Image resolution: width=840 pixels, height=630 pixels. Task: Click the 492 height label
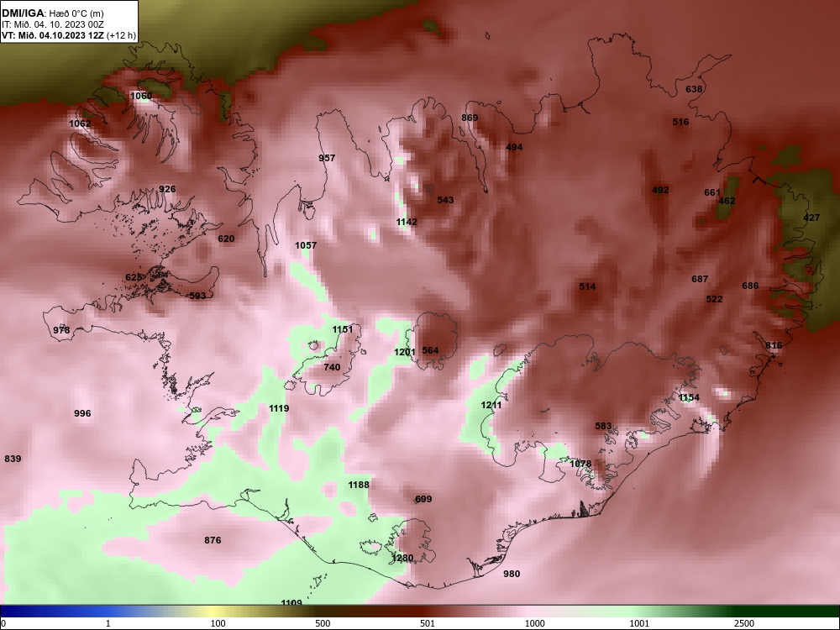(660, 190)
